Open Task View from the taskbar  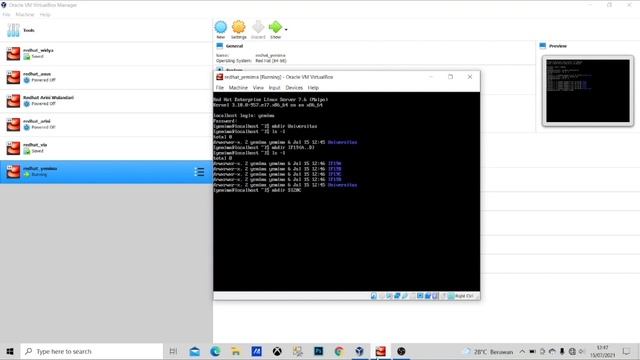(173, 351)
